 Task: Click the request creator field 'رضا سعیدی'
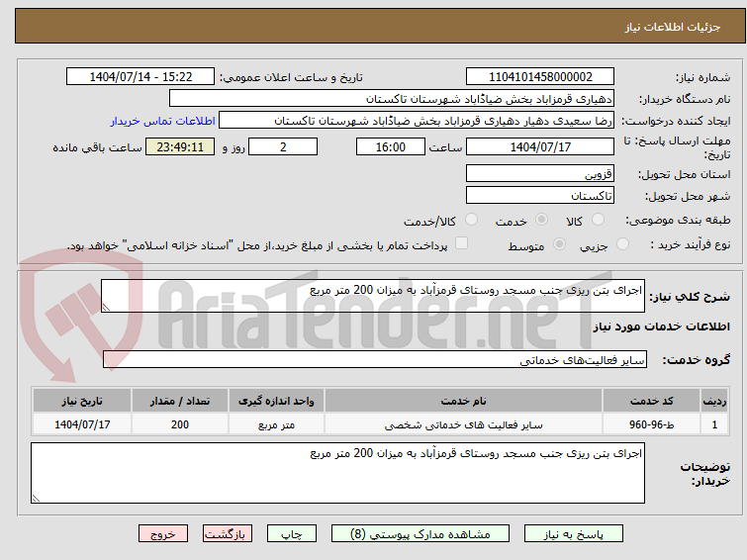(x=417, y=121)
